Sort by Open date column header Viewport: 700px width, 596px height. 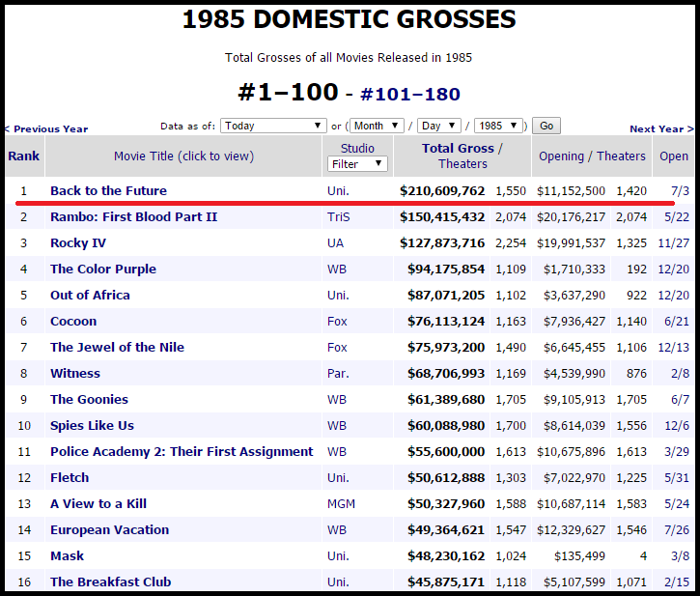point(673,156)
